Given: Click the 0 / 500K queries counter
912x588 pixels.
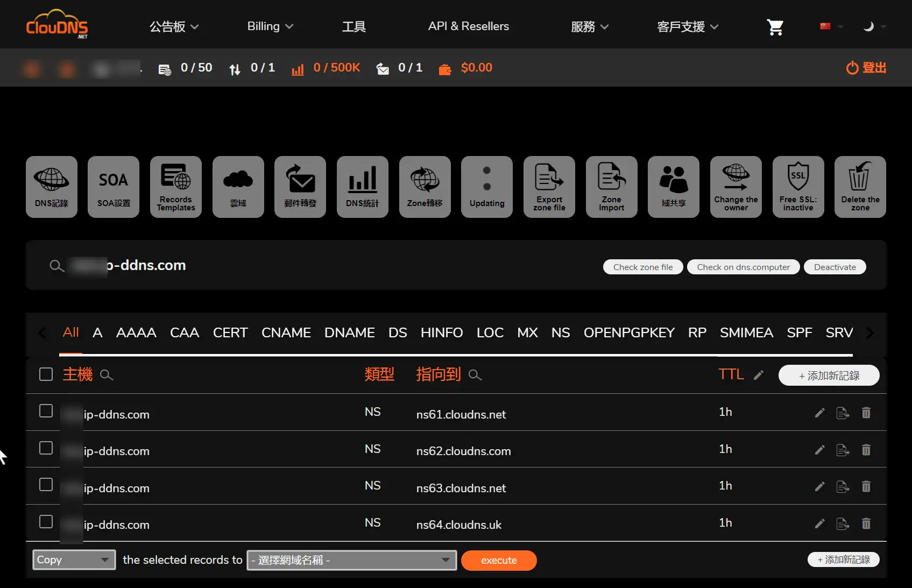Looking at the screenshot, I should pyautogui.click(x=326, y=68).
